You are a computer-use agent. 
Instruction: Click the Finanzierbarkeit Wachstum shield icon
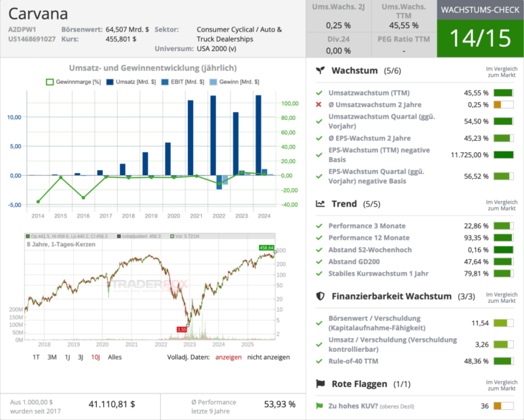pos(320,296)
